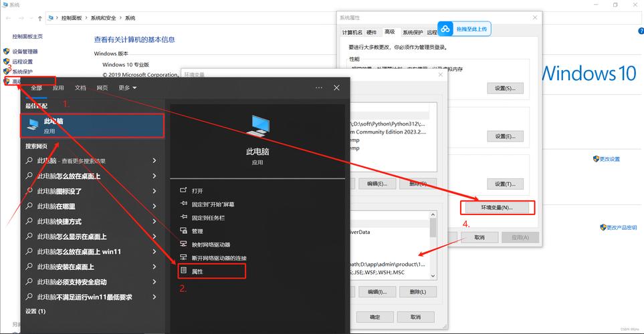This screenshot has height=334, width=644.
Task: Open 系统保护 tab in 系统属性 dialog
Action: point(413,32)
